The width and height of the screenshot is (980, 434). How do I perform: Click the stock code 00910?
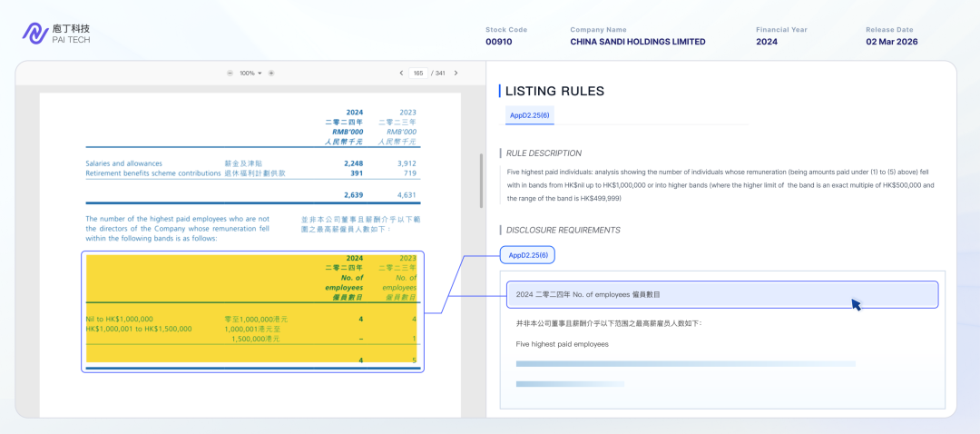pos(498,42)
